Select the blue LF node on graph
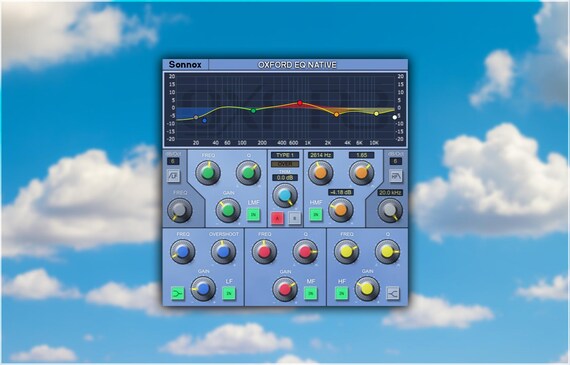This screenshot has width=570, height=365. 205,121
